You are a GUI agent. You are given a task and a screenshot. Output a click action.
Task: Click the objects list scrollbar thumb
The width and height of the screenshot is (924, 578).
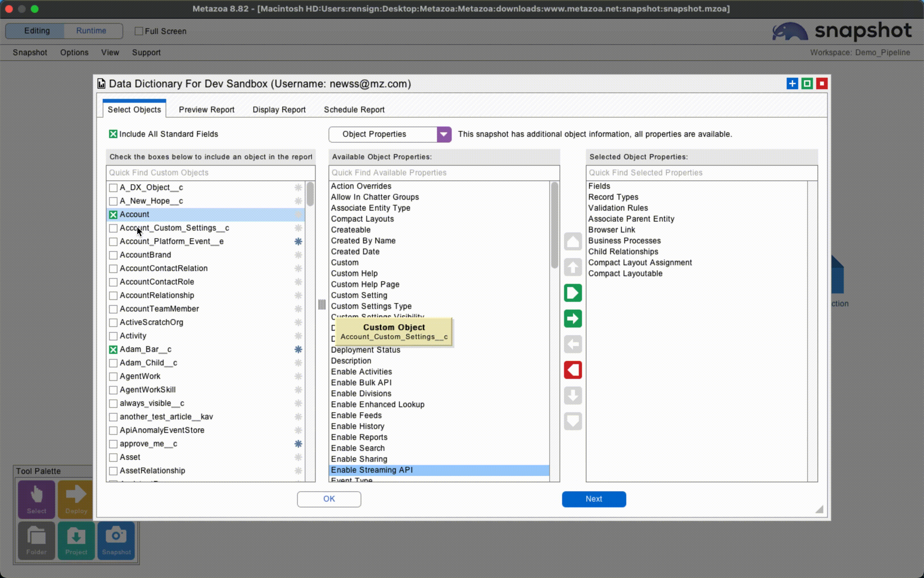click(310, 194)
